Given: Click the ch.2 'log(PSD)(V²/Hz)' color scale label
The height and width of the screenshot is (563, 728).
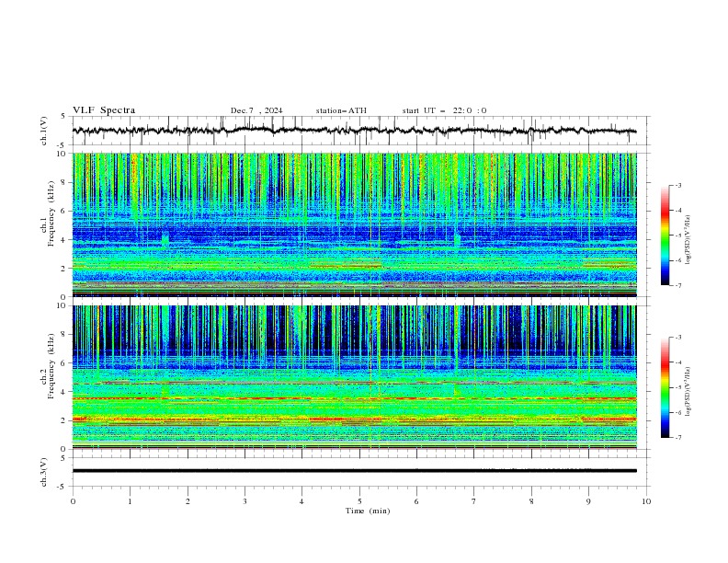Looking at the screenshot, I should click(x=688, y=392).
